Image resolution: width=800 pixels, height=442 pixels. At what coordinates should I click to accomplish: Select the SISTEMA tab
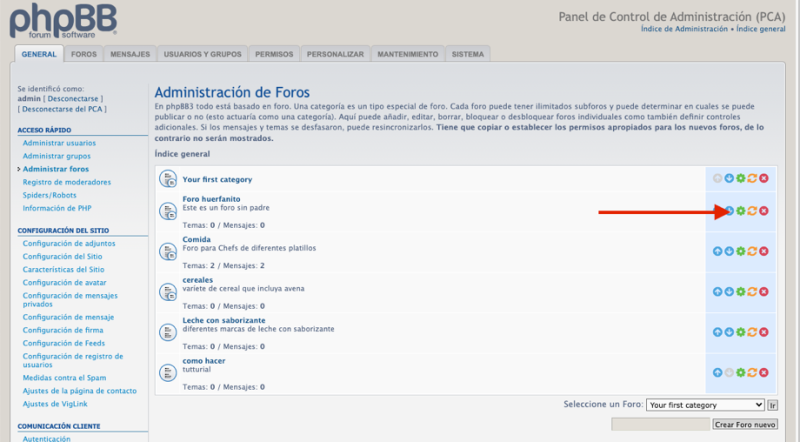(467, 54)
